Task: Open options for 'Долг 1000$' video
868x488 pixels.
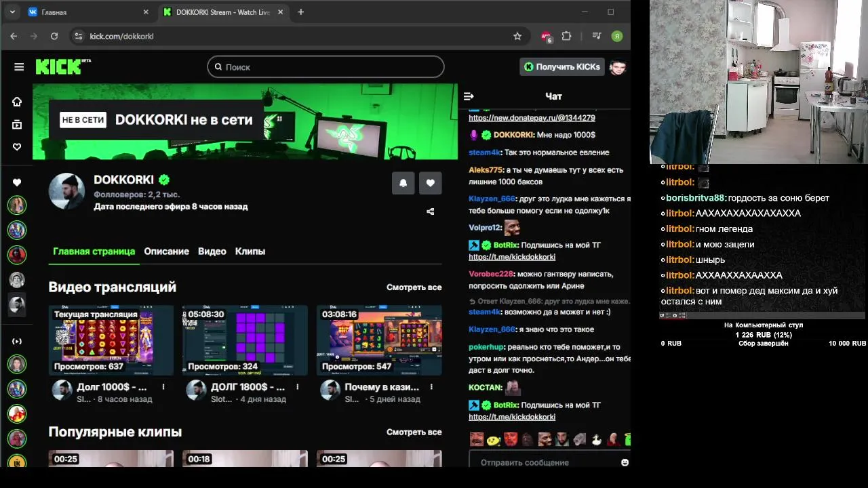Action: [163, 387]
